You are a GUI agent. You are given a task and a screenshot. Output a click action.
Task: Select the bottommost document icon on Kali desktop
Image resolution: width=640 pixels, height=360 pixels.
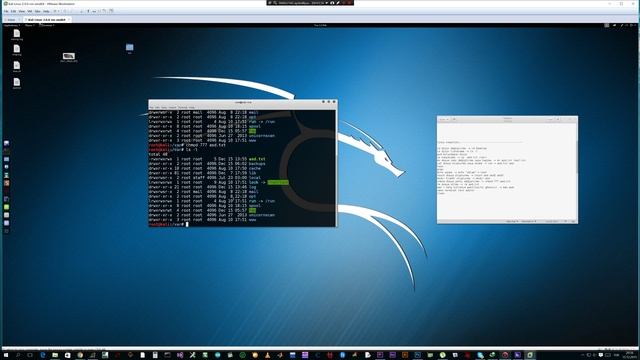click(17, 83)
